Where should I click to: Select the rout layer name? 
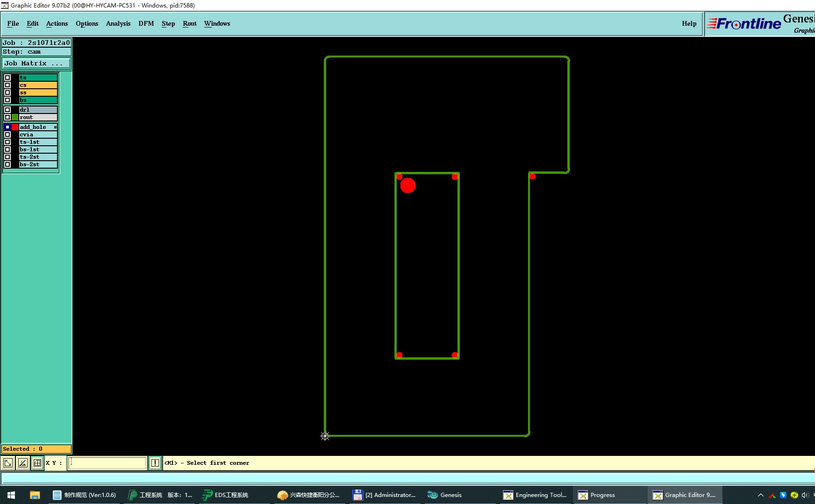pos(38,117)
